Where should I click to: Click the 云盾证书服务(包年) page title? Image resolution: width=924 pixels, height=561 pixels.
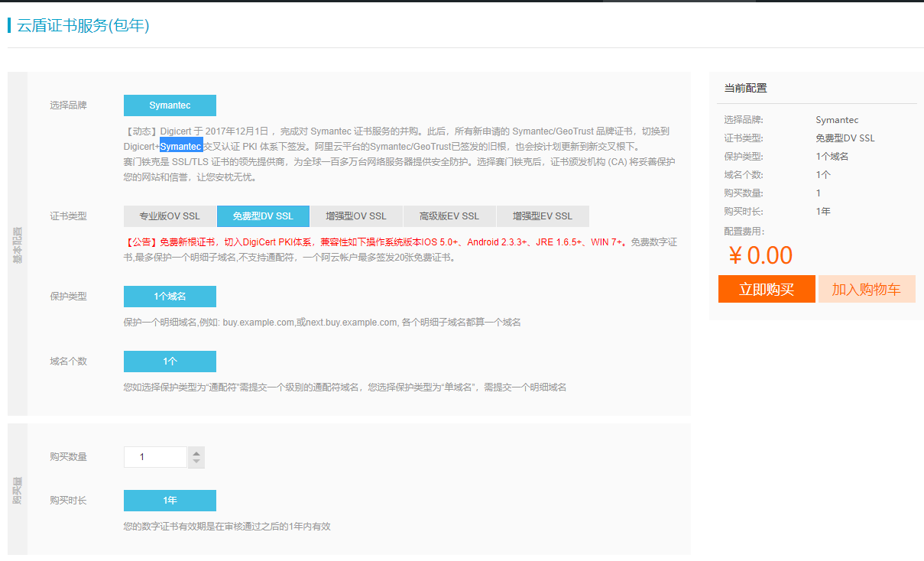(x=83, y=25)
